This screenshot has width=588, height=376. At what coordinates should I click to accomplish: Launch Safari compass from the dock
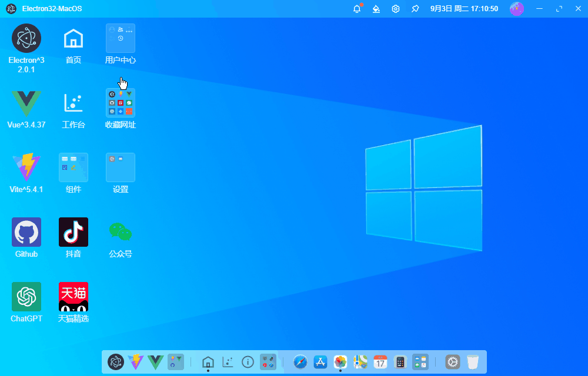tap(300, 362)
